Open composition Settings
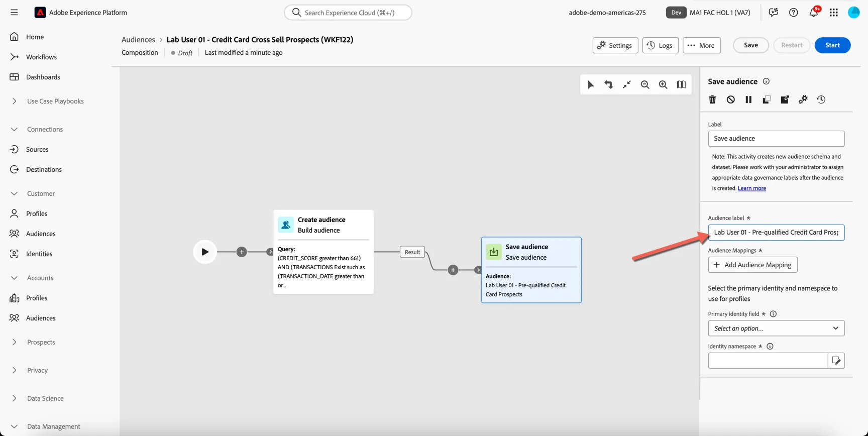This screenshot has height=436, width=868. [615, 45]
